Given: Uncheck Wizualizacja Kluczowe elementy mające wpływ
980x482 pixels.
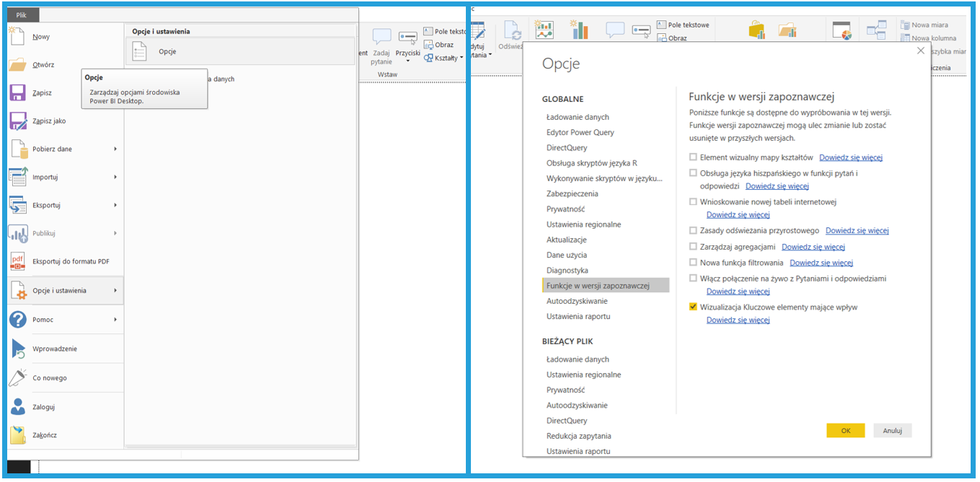Looking at the screenshot, I should pyautogui.click(x=693, y=307).
